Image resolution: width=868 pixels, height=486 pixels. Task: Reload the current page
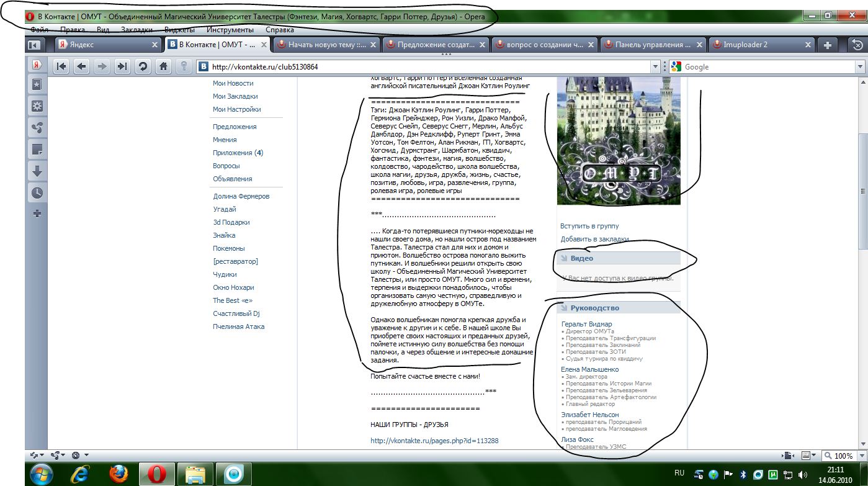pyautogui.click(x=143, y=66)
